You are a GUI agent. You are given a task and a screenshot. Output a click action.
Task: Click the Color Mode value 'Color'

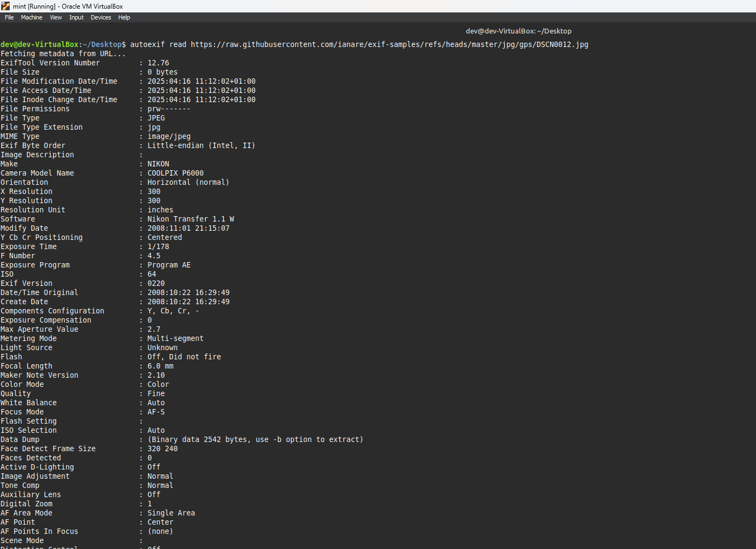[x=158, y=384]
